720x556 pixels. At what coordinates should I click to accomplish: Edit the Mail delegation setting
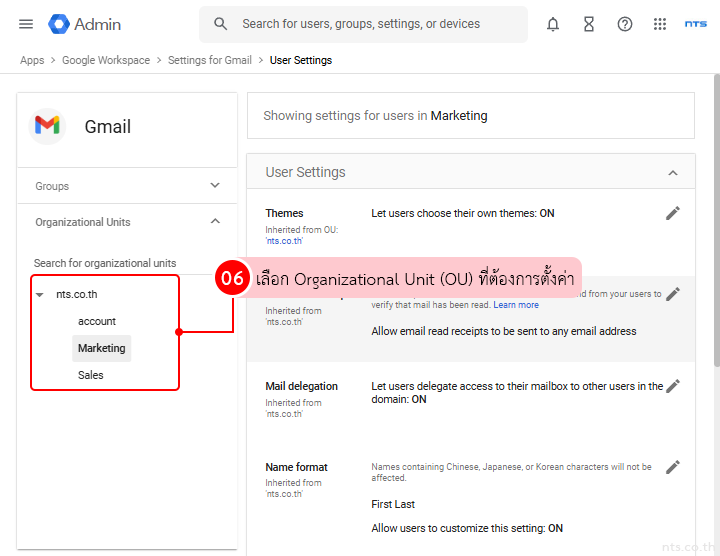coord(673,386)
